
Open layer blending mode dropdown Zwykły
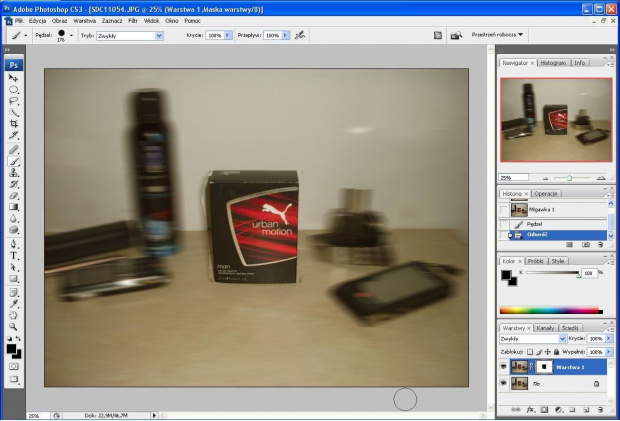(x=562, y=339)
